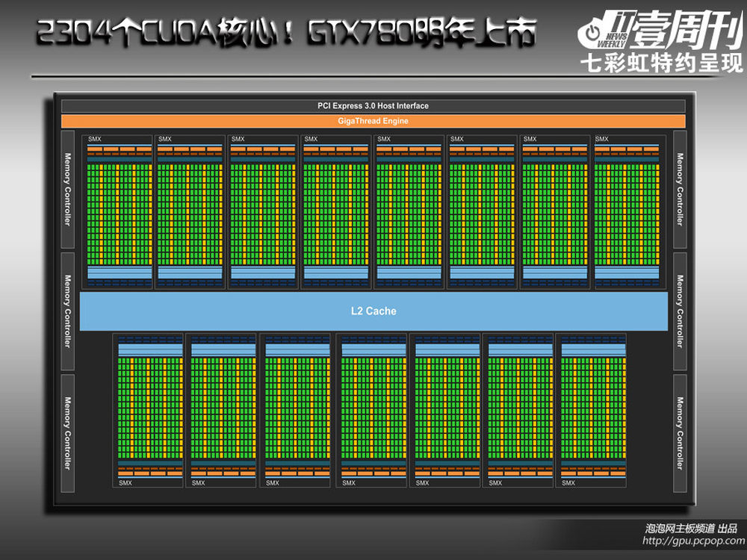
Task: Select the middle-left Memory Controller block
Action: 68,311
